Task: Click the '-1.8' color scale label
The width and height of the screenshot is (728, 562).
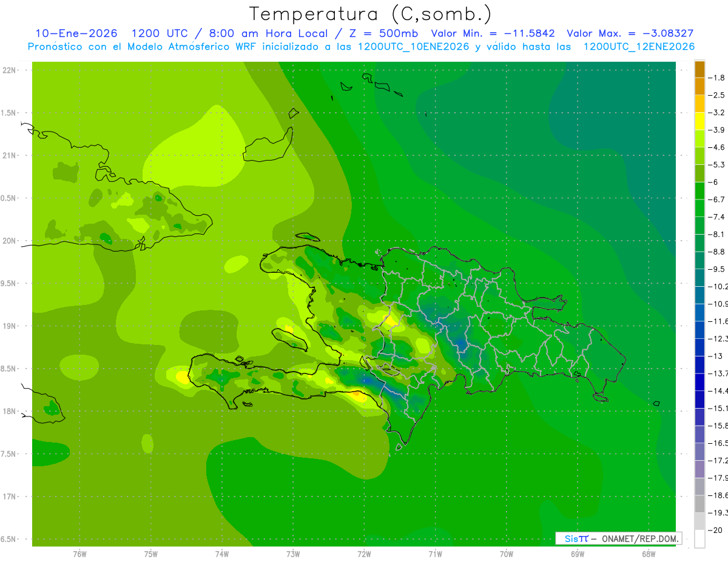Action: 718,78
